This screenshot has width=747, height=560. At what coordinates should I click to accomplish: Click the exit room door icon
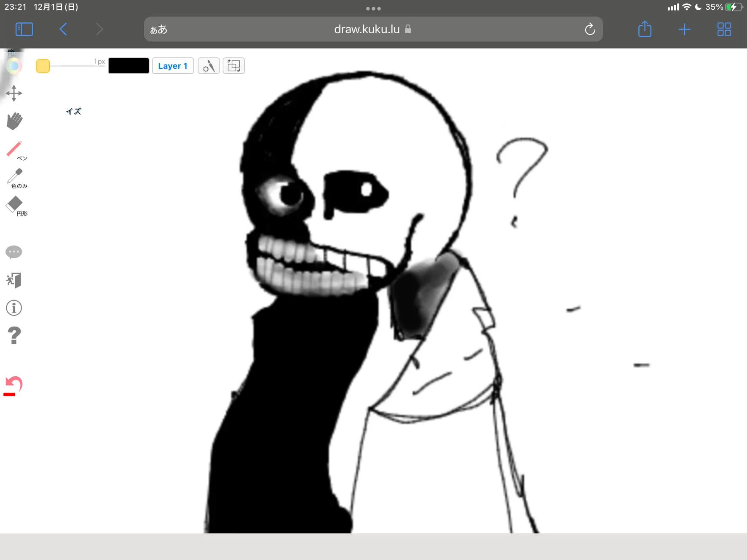14,280
